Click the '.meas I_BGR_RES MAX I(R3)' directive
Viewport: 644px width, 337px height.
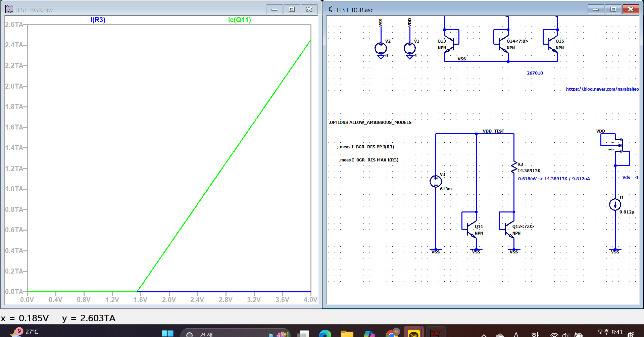pos(368,160)
